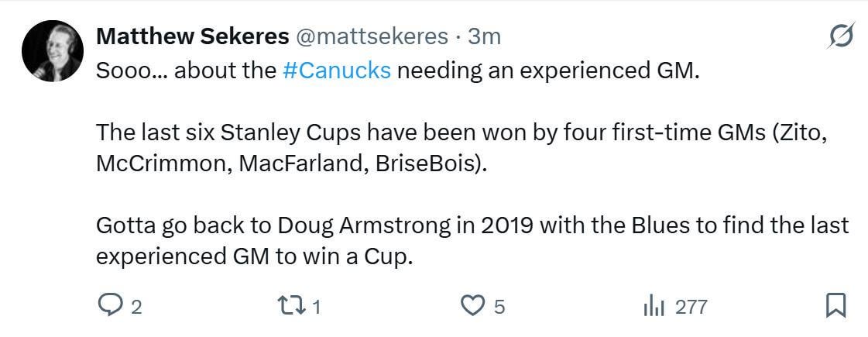
Task: Click Matthew Sekeres profile avatar photo
Action: 53,51
